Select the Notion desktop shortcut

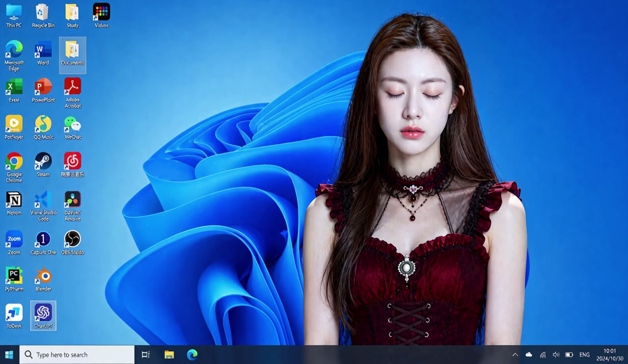(14, 203)
